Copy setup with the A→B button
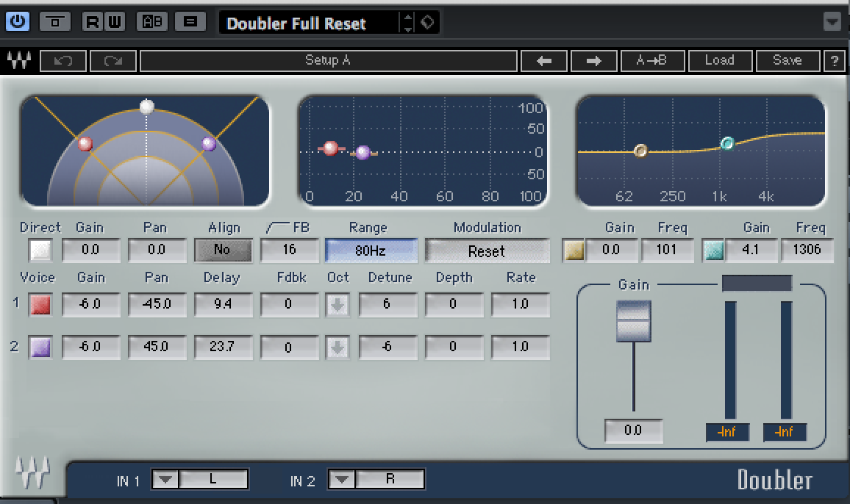 652,61
